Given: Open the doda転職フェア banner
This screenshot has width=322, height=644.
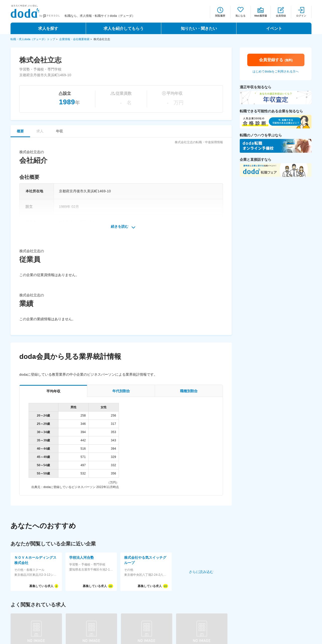Looking at the screenshot, I should point(276,170).
